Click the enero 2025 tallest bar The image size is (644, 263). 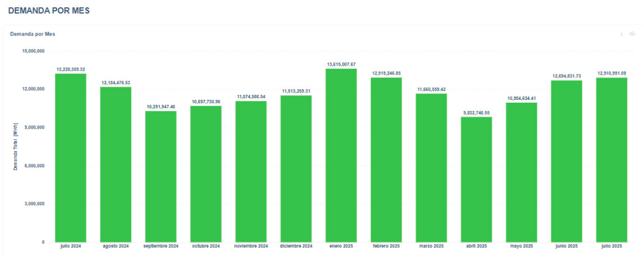[x=341, y=155]
